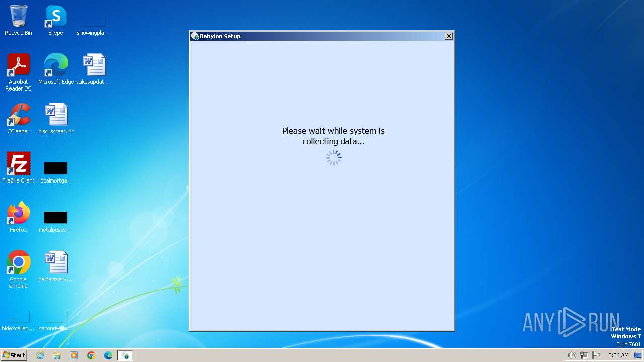Click the 'Please wait while system is' text

[333, 131]
